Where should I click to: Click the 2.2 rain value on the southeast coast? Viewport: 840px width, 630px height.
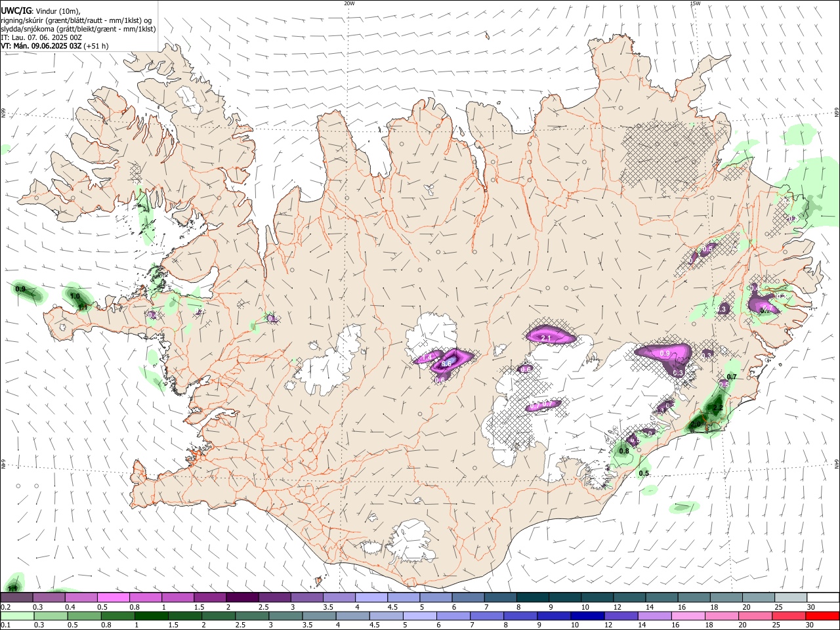[717, 408]
